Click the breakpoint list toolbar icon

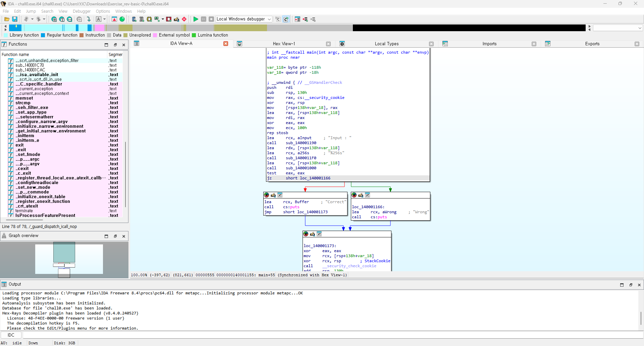point(298,19)
